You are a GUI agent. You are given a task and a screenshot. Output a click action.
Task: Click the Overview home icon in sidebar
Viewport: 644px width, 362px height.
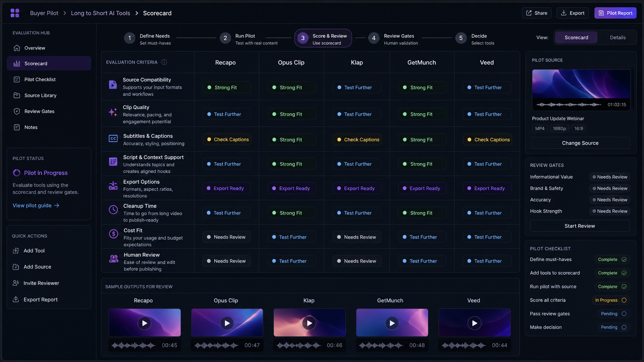point(17,48)
